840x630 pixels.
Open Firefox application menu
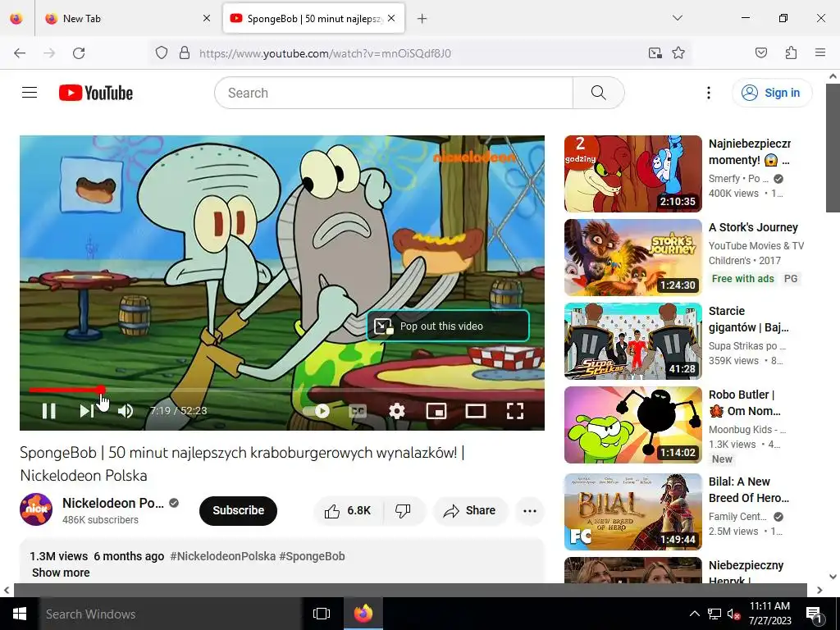820,52
